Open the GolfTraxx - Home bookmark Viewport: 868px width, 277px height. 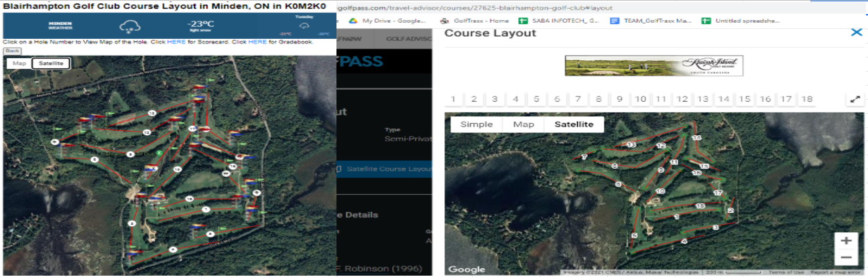click(475, 21)
